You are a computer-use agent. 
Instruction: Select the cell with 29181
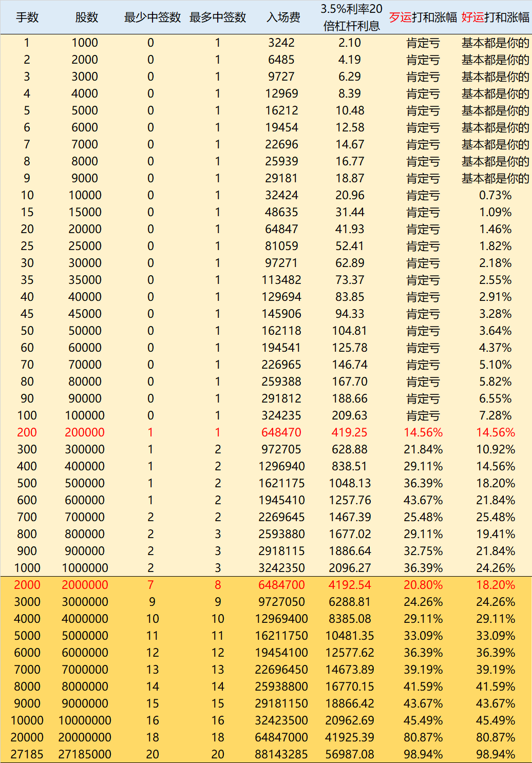[281, 178]
